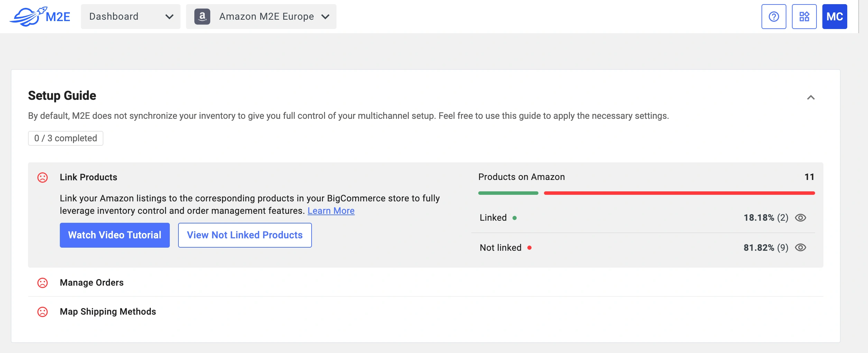Click sad face icon beside Link Products
868x353 pixels.
point(43,178)
